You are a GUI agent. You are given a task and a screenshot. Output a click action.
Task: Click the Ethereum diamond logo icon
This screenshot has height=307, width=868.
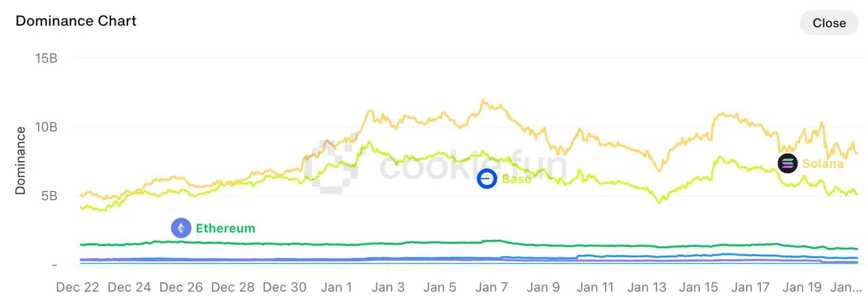click(x=181, y=228)
